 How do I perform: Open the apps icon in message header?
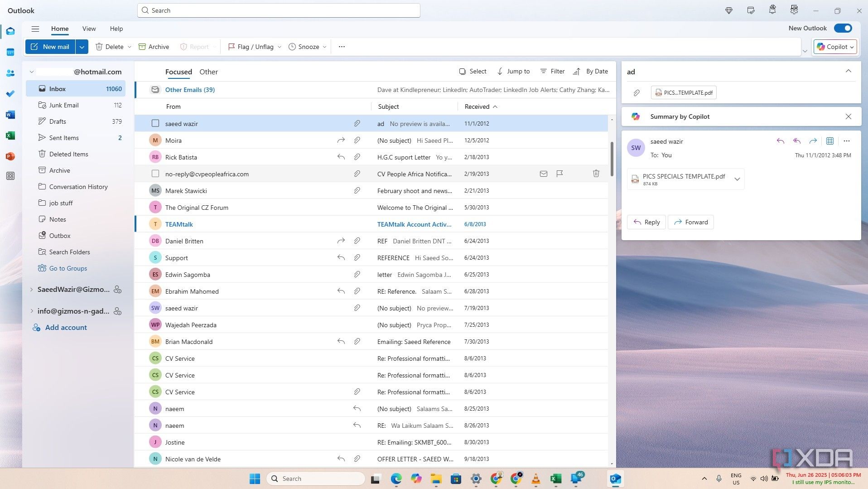pos(830,141)
